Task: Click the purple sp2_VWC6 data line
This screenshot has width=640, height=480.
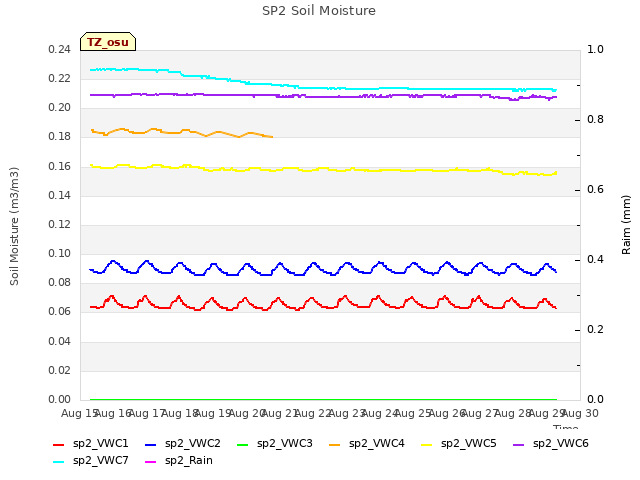Action: point(322,97)
